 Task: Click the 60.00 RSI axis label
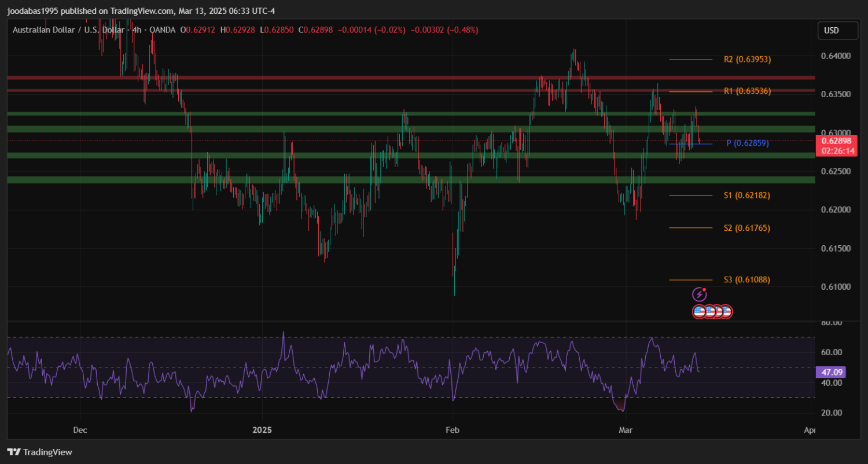pyautogui.click(x=832, y=352)
